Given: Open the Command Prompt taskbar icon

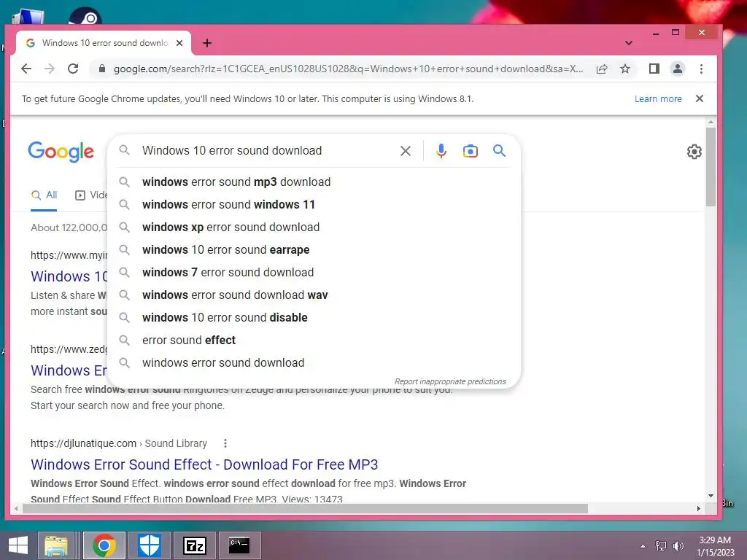Looking at the screenshot, I should [239, 545].
